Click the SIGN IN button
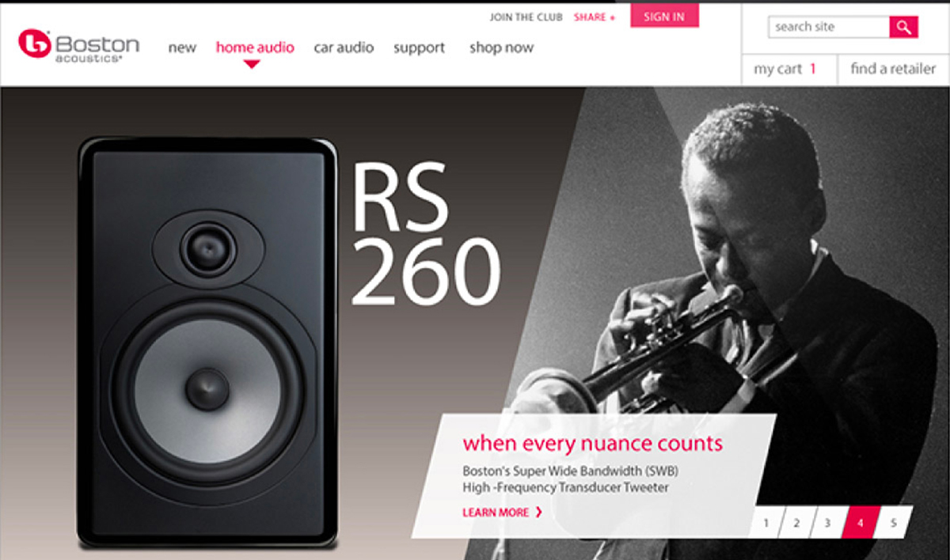Screen dimensions: 950x560 point(664,16)
